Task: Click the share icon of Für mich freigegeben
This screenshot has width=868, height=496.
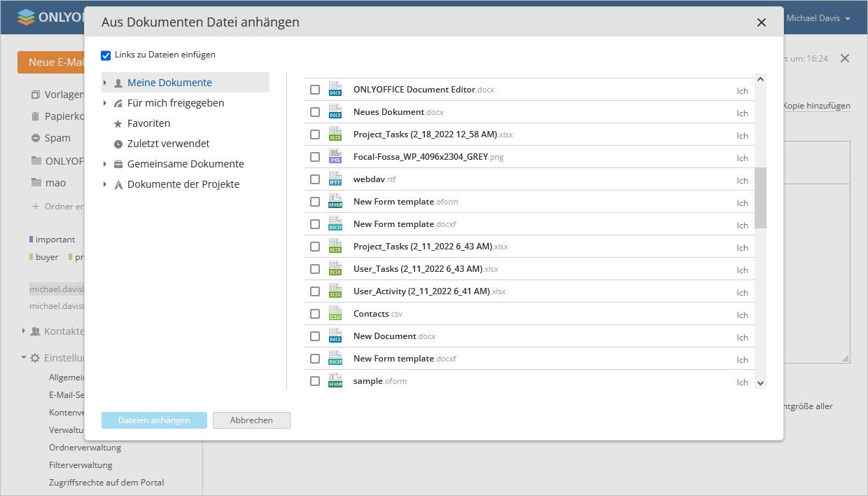Action: [x=118, y=103]
